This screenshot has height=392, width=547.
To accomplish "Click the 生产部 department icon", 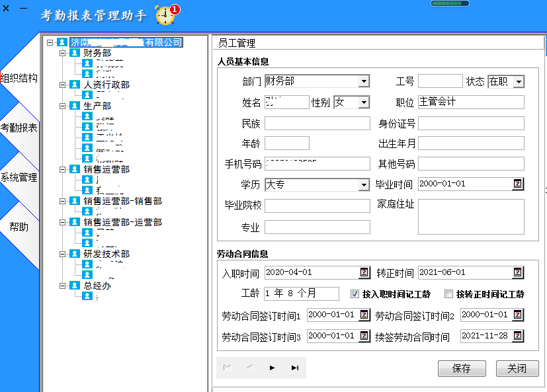I will pyautogui.click(x=75, y=105).
